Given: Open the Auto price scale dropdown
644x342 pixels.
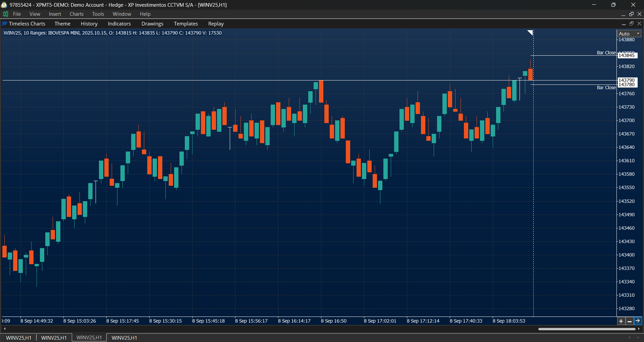Looking at the screenshot, I should 629,33.
